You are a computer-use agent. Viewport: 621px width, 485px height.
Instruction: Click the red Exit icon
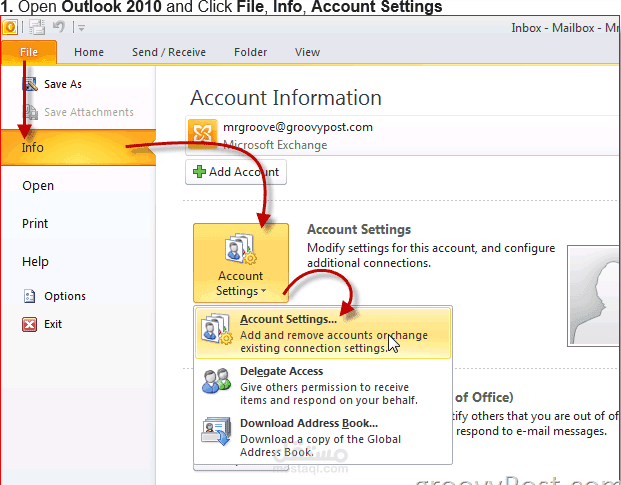(x=30, y=324)
